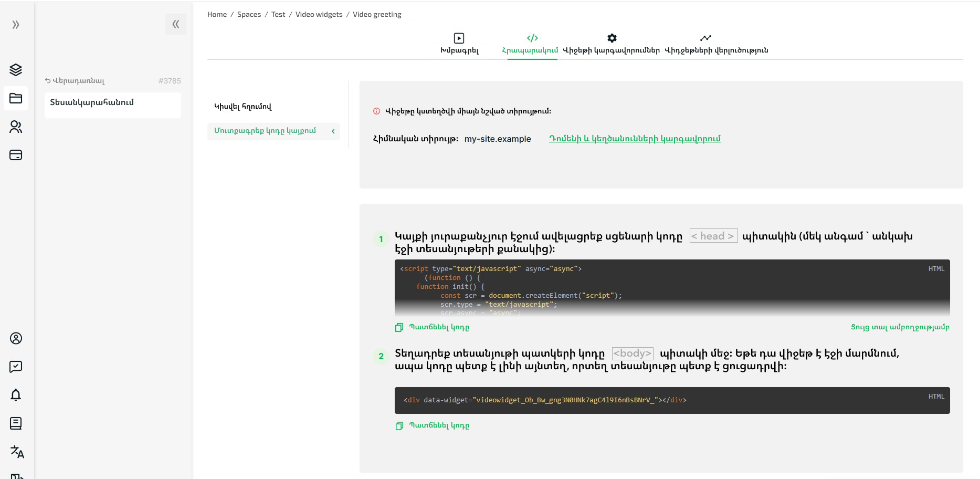Open the translate language icon
The width and height of the screenshot is (980, 479).
(x=17, y=452)
